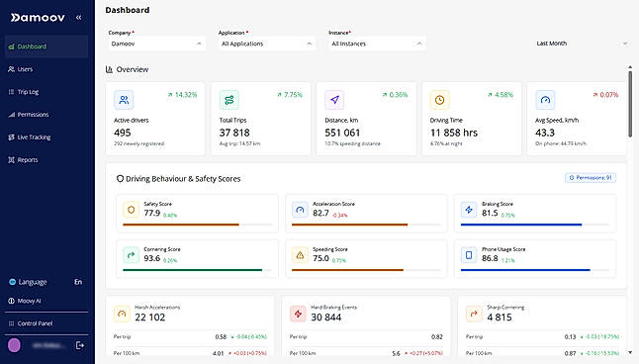The height and width of the screenshot is (364, 639).
Task: Click the Total Trips route icon
Action: [x=229, y=100]
